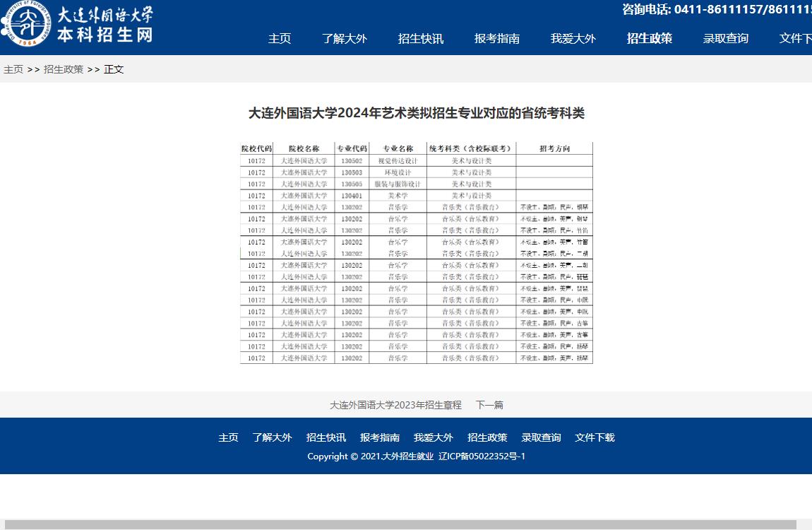The width and height of the screenshot is (812, 530).
Task: Click footer link 招生快讯
Action: (326, 437)
